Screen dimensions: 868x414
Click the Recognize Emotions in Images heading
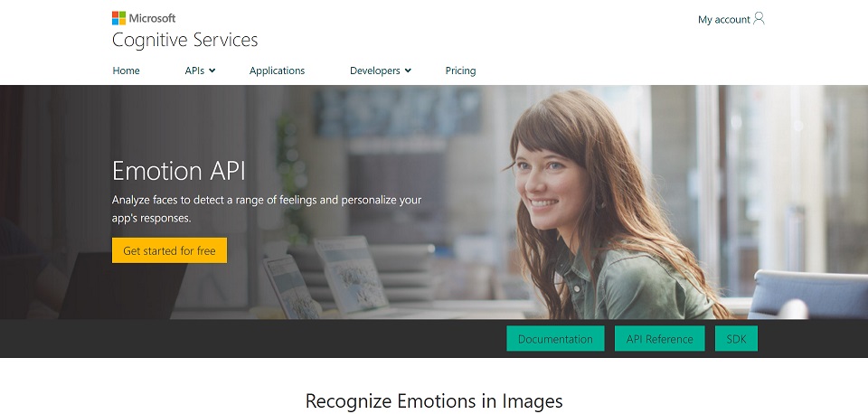click(434, 400)
